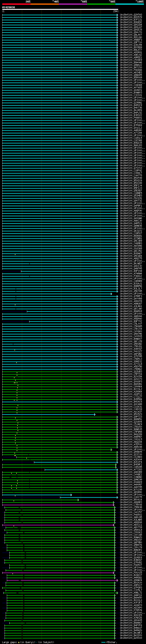
Task: Select label UniRef100_B6KLB3
Action: [131, 146]
